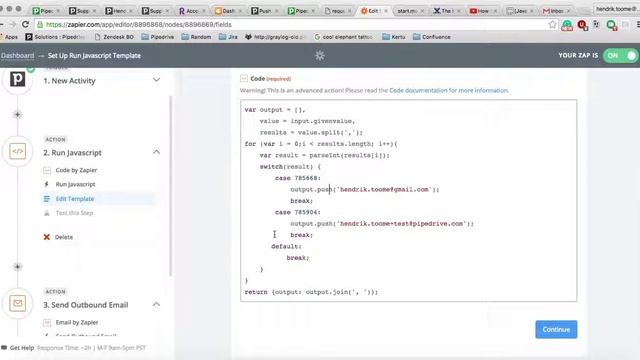Click the Send Outbound Email envelope icon
The width and height of the screenshot is (640, 360).
[18, 303]
